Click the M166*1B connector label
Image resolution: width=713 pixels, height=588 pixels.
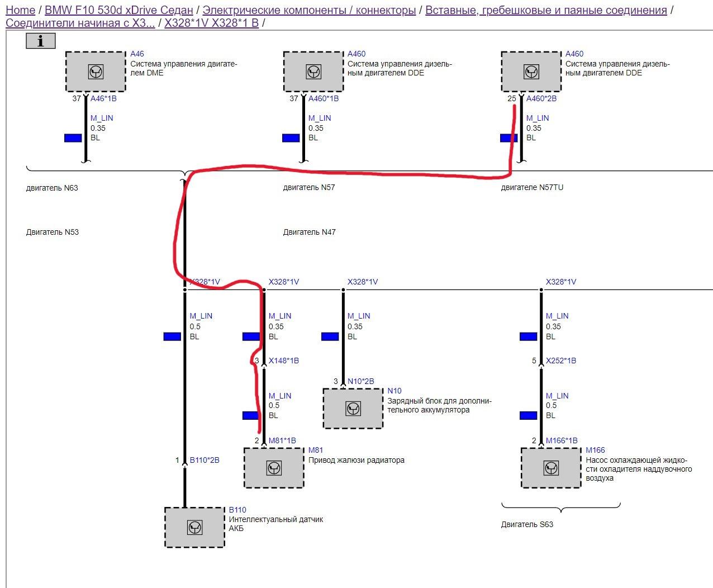[x=562, y=440]
